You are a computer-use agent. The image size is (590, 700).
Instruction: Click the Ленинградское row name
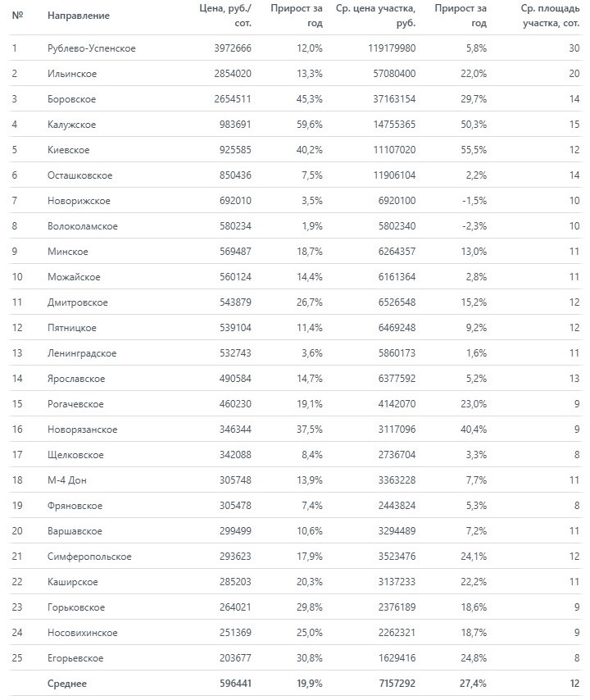click(82, 353)
